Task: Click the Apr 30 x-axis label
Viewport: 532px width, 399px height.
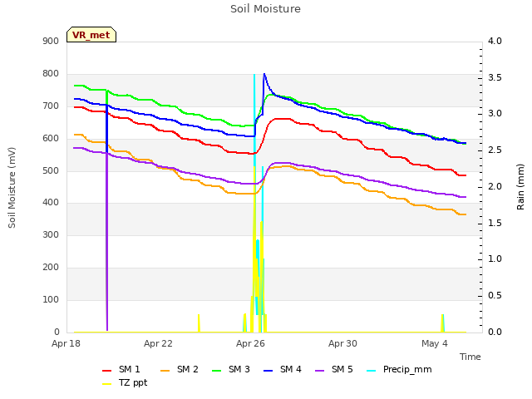Action: tap(342, 343)
